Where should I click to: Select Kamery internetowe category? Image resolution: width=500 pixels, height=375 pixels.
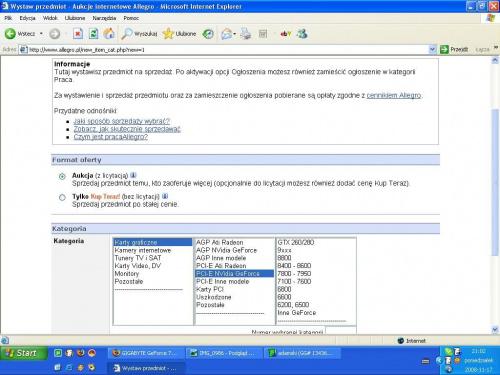pyautogui.click(x=153, y=250)
